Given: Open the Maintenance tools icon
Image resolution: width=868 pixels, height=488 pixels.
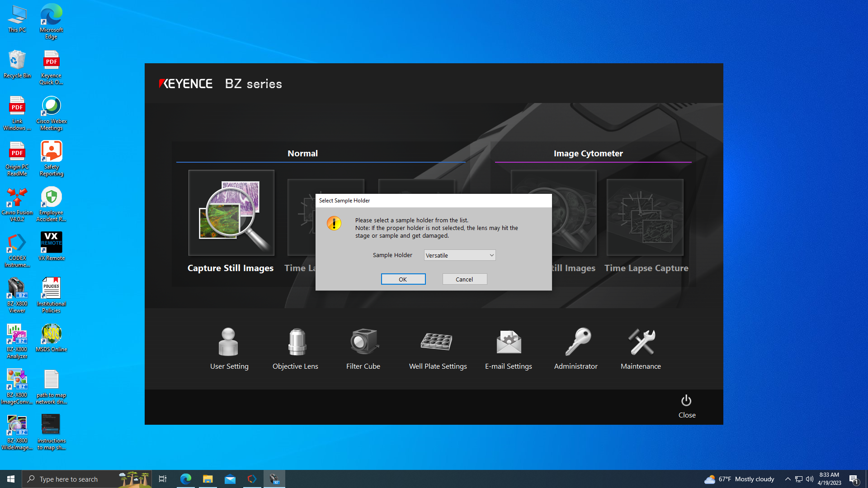Looking at the screenshot, I should pyautogui.click(x=641, y=342).
